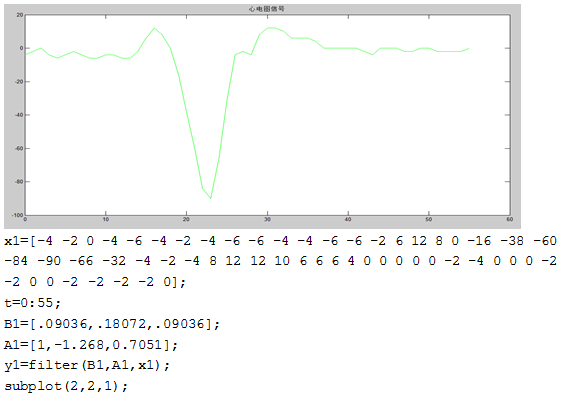Select the y-axis tick label -60
This screenshot has height=398, width=566.
19,148
